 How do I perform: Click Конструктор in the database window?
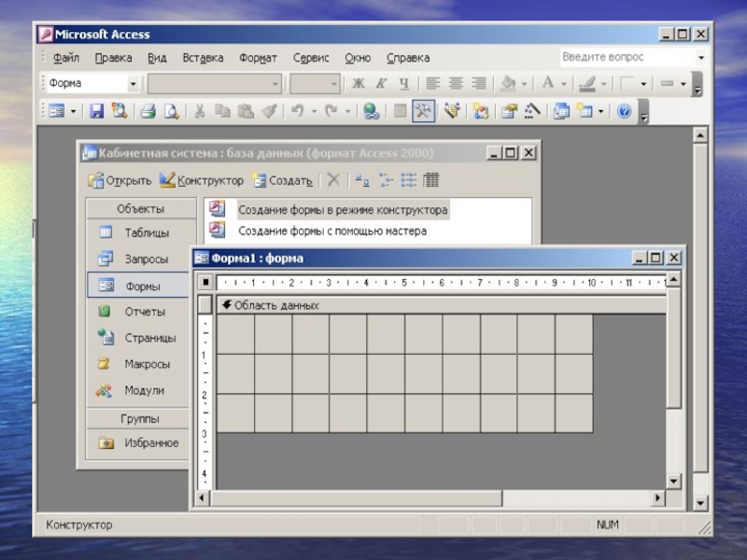pos(201,180)
